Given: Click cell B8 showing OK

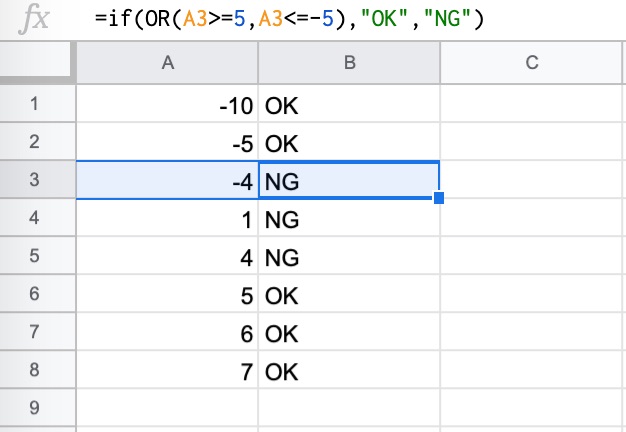Looking at the screenshot, I should click(349, 370).
